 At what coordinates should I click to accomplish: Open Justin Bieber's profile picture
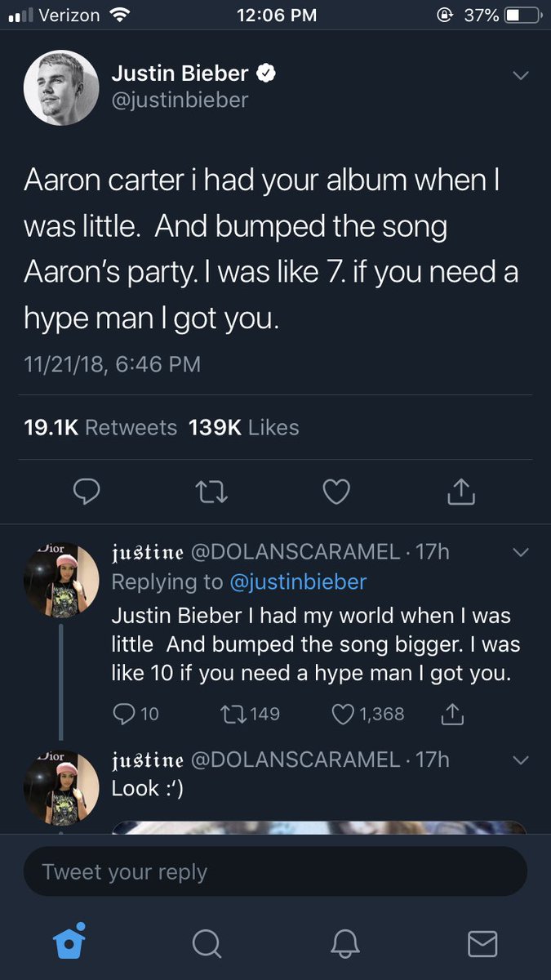point(61,87)
